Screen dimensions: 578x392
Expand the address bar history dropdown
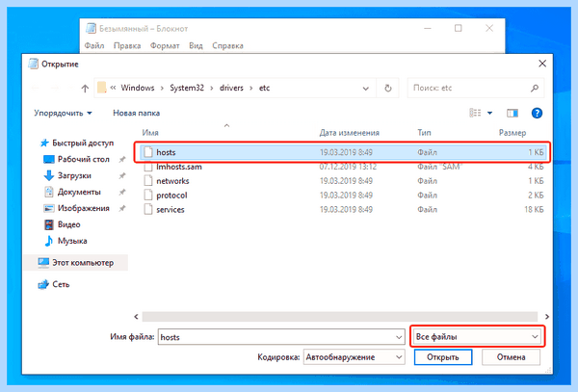tap(366, 89)
